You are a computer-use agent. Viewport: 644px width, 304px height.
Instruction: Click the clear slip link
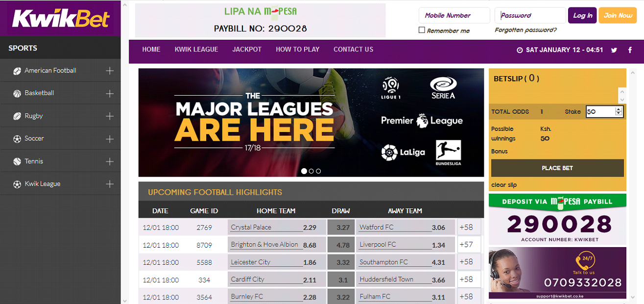point(504,185)
